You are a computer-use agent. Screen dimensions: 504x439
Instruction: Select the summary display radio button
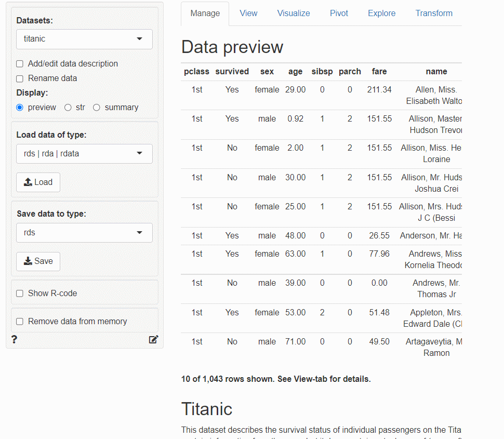coord(97,108)
